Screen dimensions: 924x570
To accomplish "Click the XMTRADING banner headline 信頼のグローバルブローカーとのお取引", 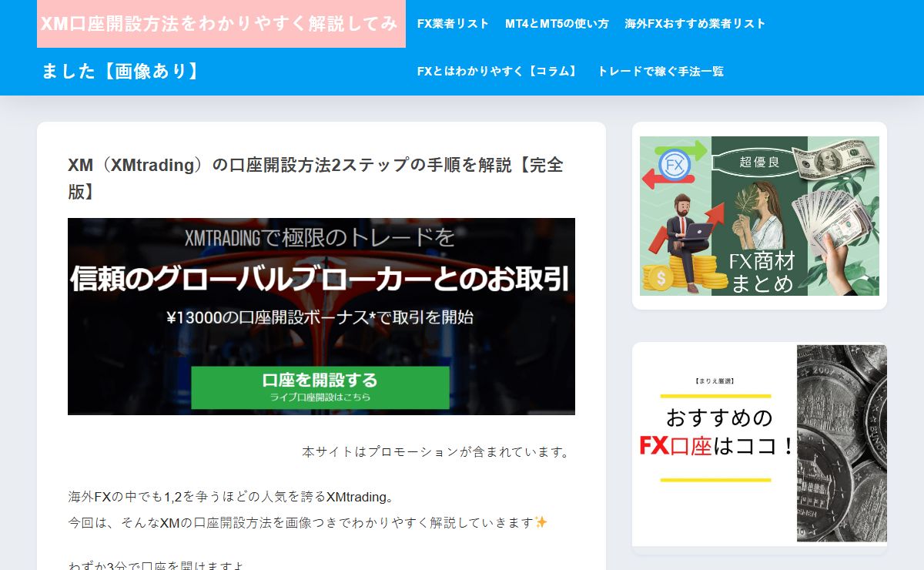I will [321, 279].
